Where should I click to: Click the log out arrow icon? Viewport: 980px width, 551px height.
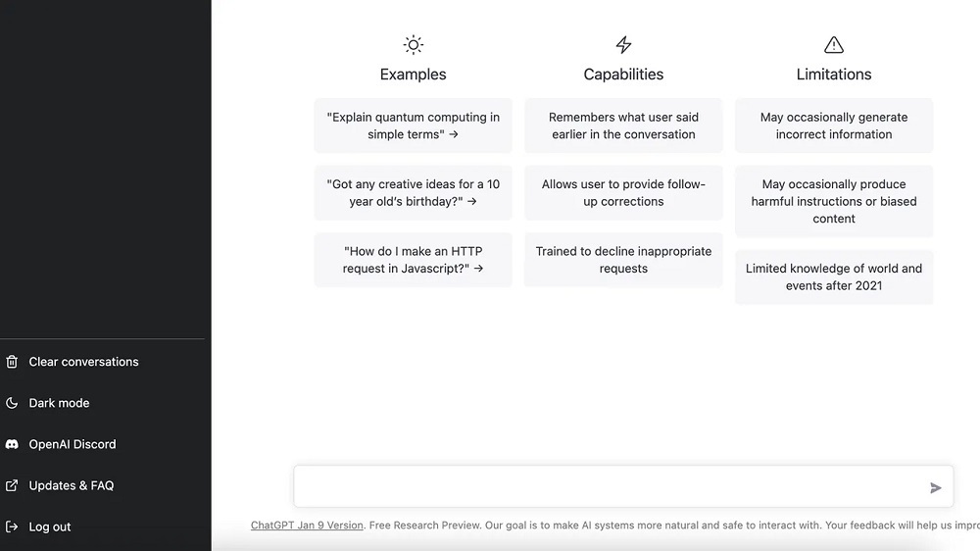click(x=12, y=526)
